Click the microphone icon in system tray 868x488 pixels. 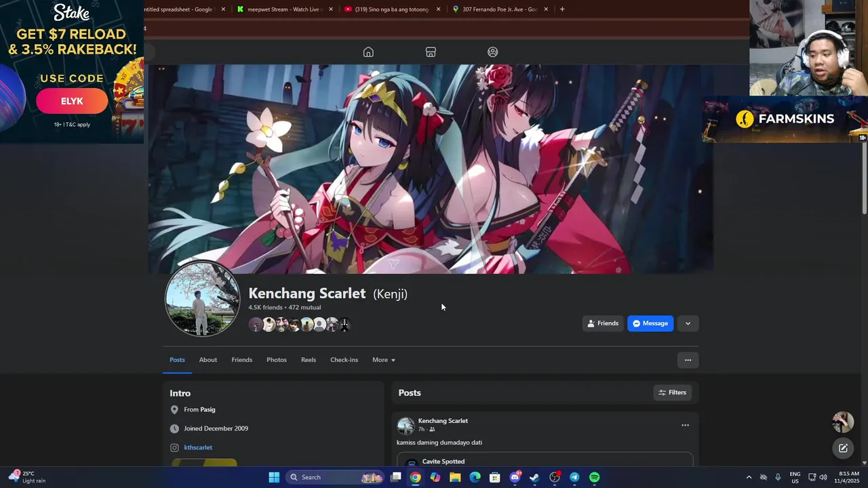click(x=778, y=477)
